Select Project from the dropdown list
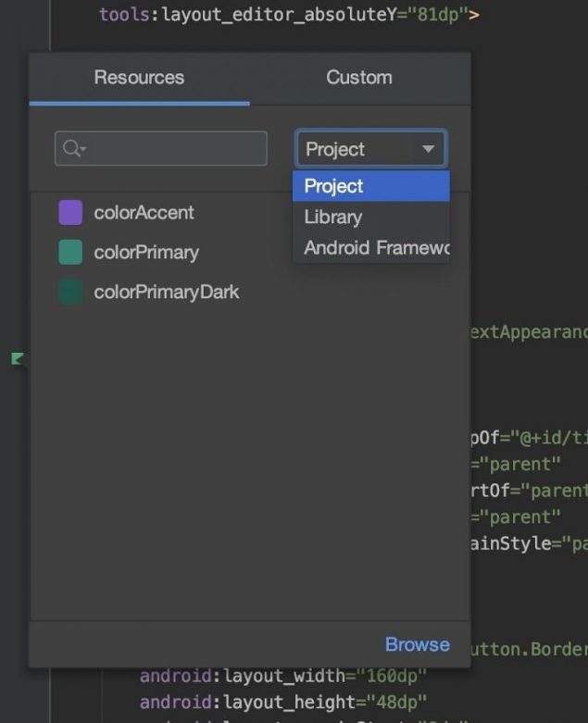588x723 pixels. tap(370, 186)
